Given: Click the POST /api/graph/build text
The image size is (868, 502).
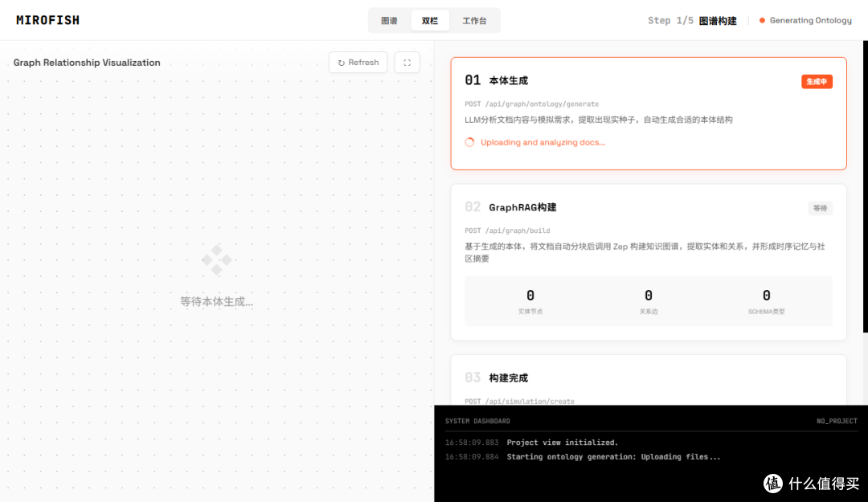Looking at the screenshot, I should click(507, 231).
